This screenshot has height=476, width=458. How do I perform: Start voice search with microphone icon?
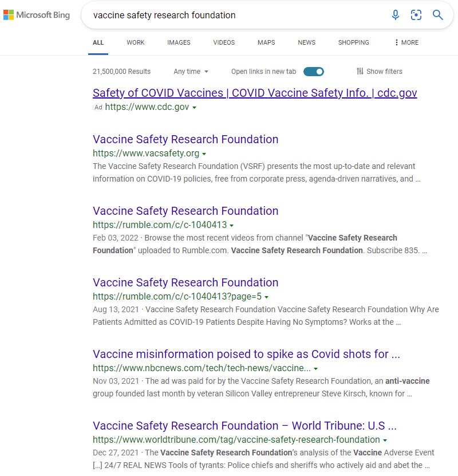click(395, 14)
